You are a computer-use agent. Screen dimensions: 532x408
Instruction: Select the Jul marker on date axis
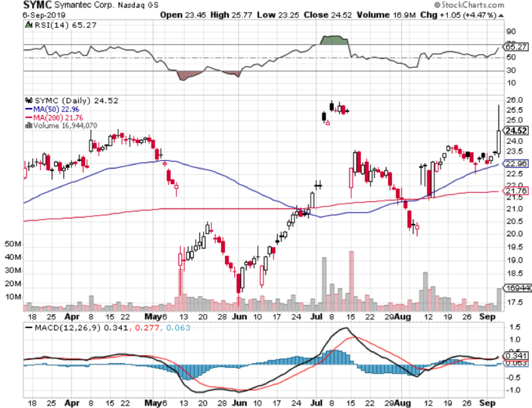[317, 316]
